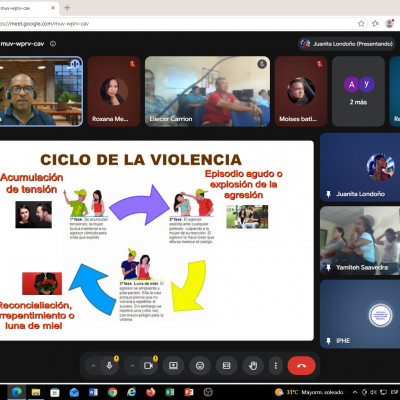Toggle the camera button
This screenshot has width=400, height=400.
148,366
